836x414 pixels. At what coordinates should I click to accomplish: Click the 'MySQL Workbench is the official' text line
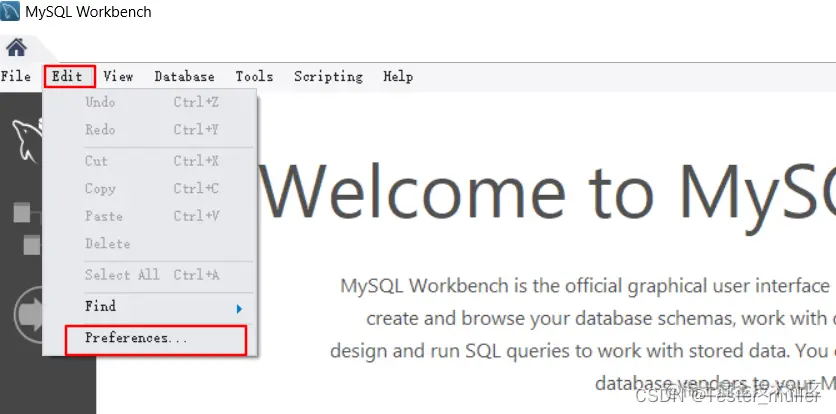click(585, 286)
